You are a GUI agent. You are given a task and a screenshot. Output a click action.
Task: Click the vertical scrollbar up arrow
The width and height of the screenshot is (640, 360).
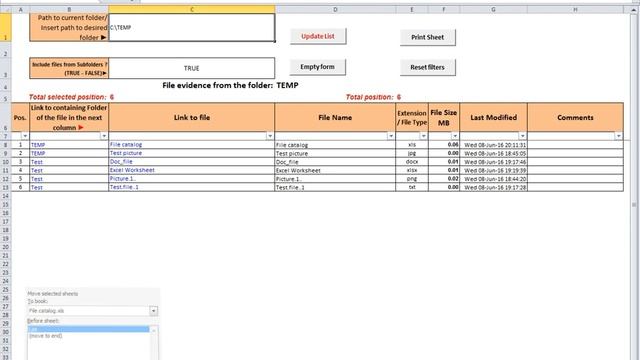tap(634, 11)
